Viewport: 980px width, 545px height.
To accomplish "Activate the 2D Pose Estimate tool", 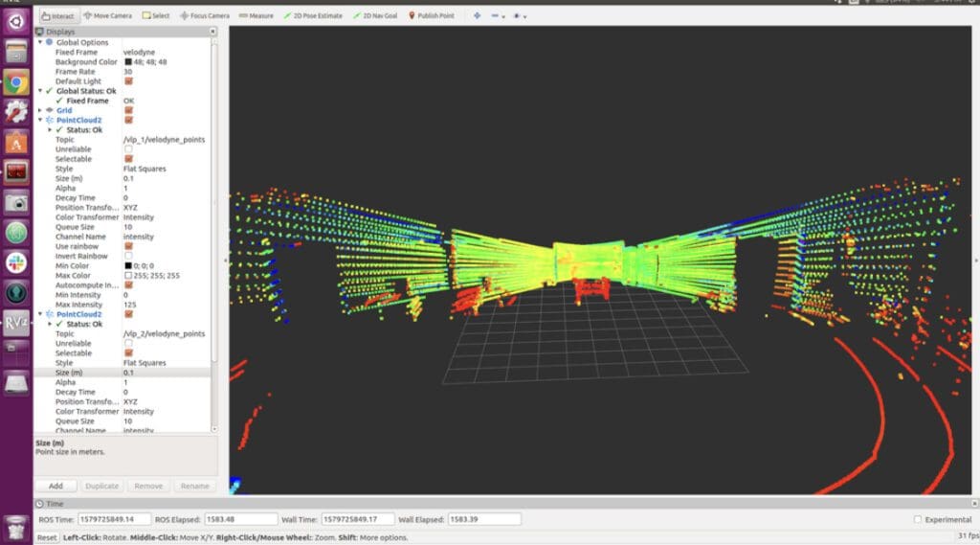I will point(315,15).
